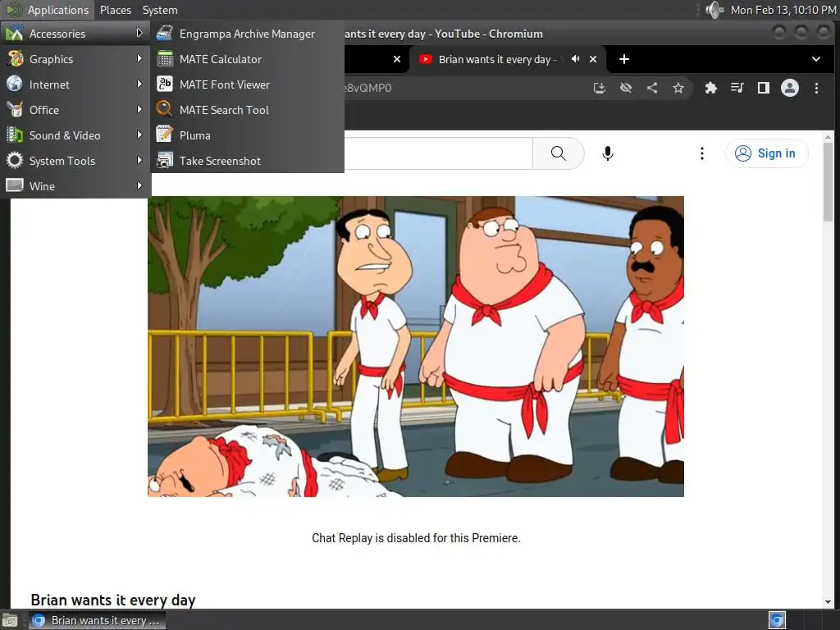Select the Sound & Video category
This screenshot has height=630, width=840.
(75, 135)
